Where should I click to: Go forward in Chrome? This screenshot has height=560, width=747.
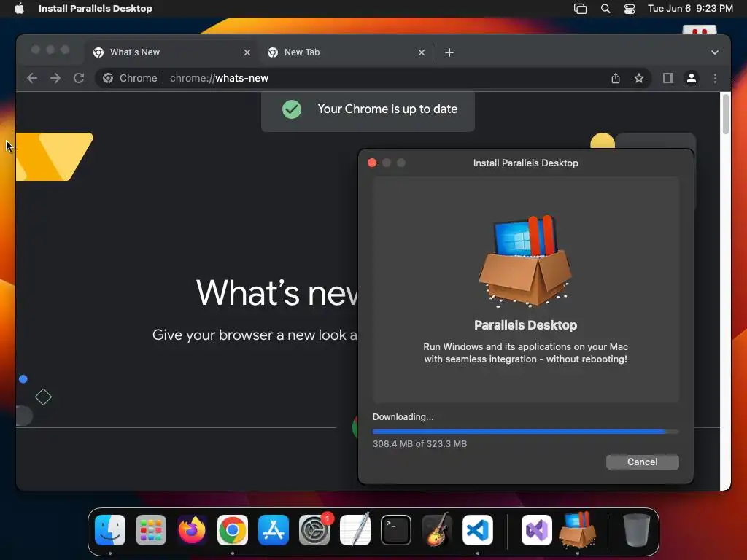pos(55,78)
